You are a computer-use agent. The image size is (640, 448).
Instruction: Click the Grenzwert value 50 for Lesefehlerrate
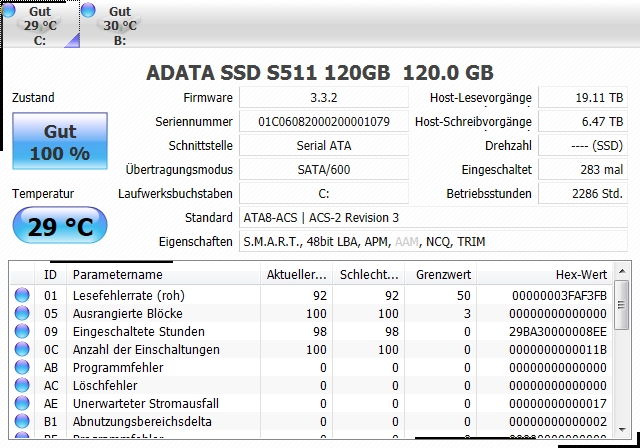click(463, 295)
